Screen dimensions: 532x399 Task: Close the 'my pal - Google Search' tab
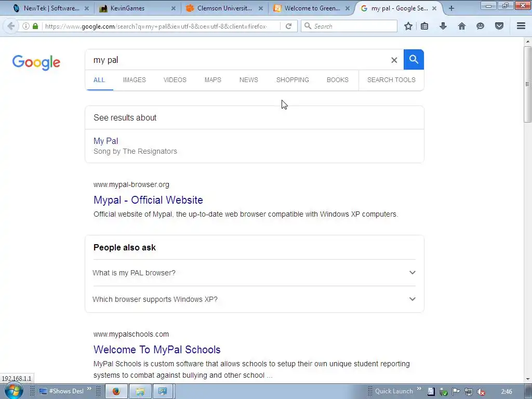[x=434, y=8]
